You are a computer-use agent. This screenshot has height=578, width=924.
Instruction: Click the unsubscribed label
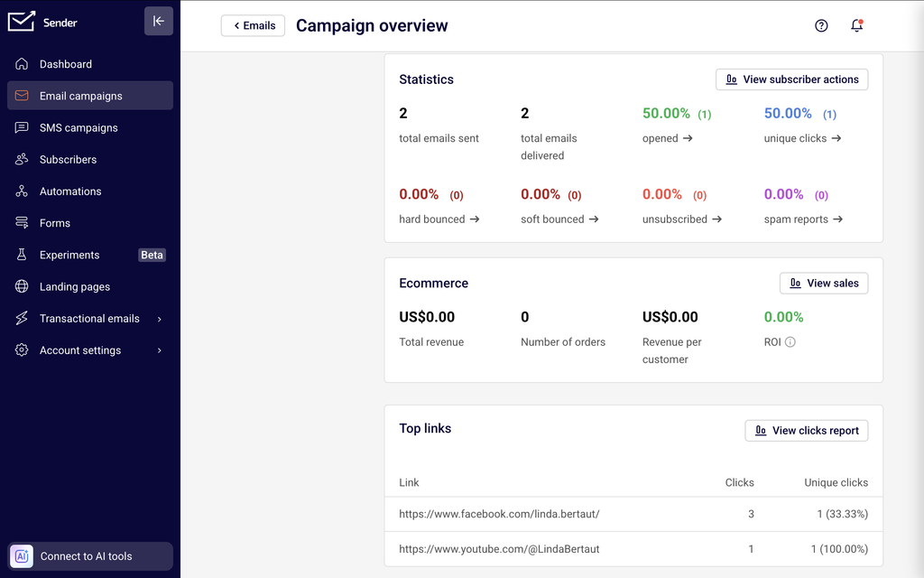[x=675, y=219]
